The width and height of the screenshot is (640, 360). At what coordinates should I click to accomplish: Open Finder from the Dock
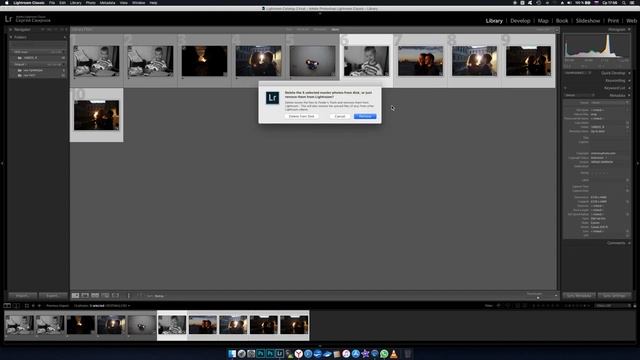coord(232,354)
